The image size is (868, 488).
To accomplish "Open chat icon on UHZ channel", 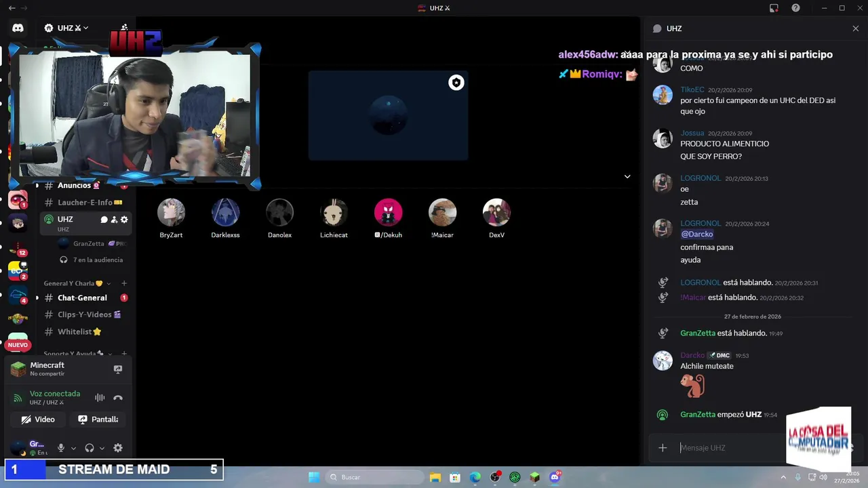I will click(x=104, y=220).
